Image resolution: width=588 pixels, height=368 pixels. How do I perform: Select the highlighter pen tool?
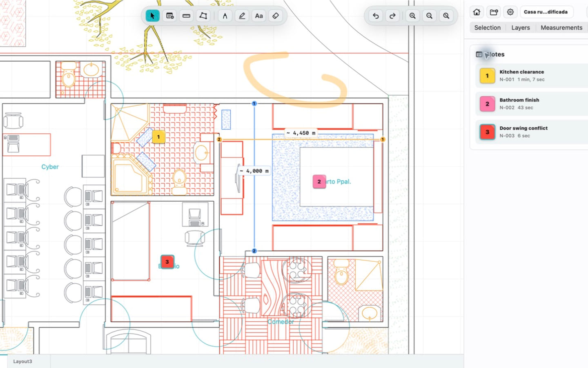(x=242, y=16)
